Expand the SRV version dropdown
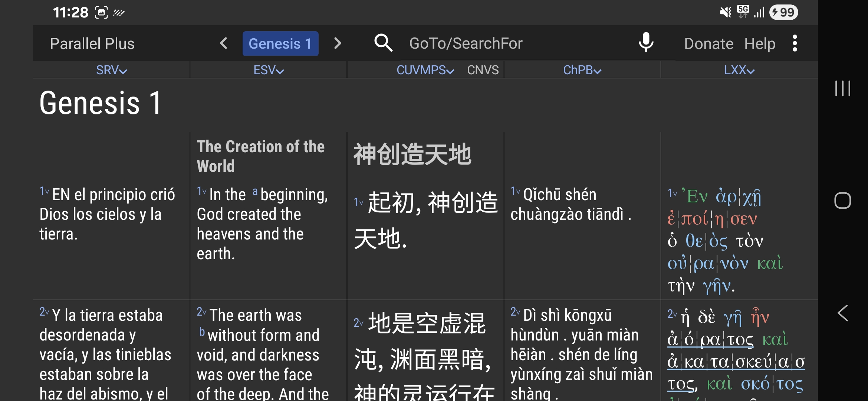Image resolution: width=868 pixels, height=401 pixels. point(111,70)
